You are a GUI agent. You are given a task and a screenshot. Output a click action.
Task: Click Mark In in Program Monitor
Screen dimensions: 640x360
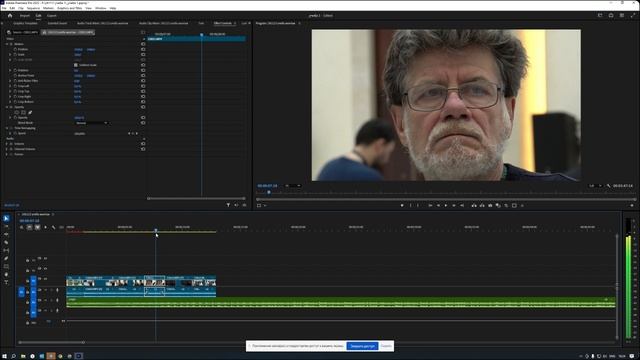click(x=411, y=205)
